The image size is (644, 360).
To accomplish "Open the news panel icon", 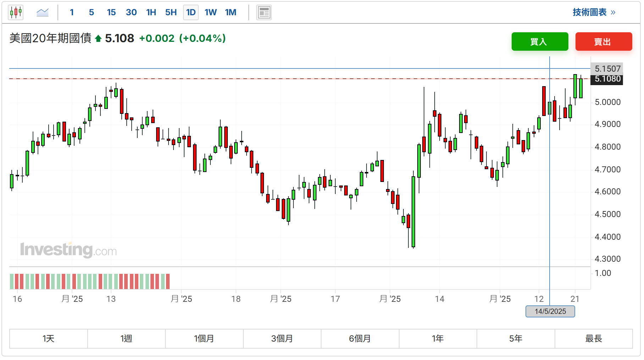I will pos(264,12).
